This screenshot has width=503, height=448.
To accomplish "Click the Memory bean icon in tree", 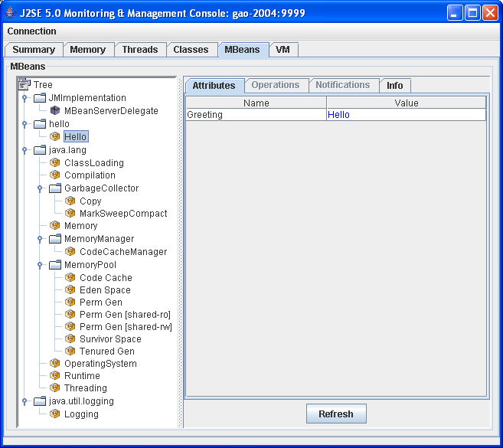I will [55, 226].
